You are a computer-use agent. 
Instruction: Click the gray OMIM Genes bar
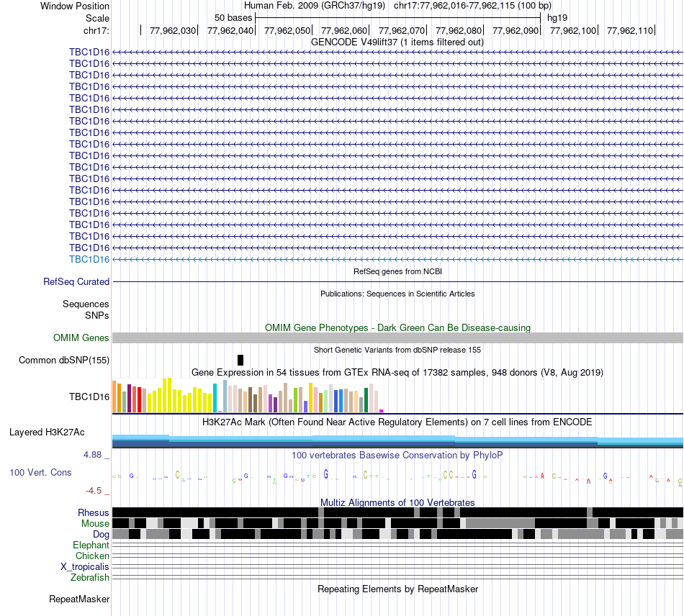(x=397, y=338)
